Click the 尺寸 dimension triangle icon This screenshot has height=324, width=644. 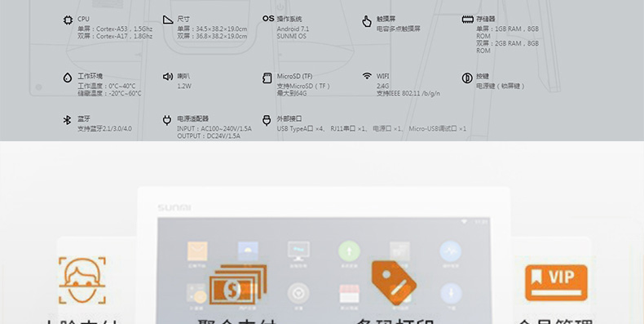tap(168, 20)
